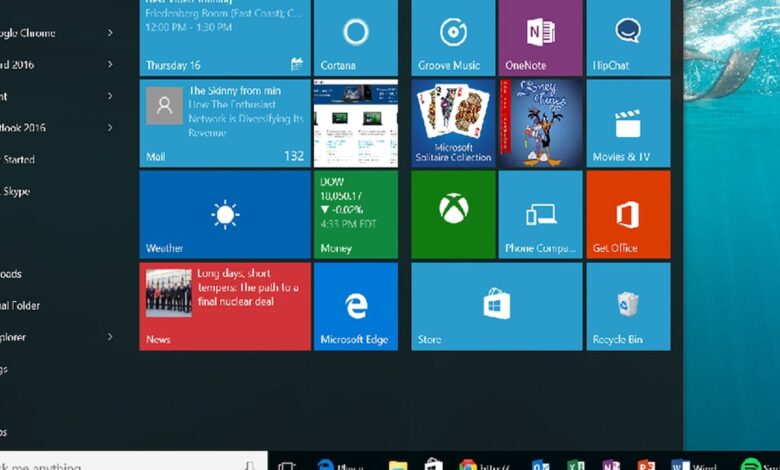The height and width of the screenshot is (470, 780).
Task: Open Task View from the taskbar
Action: click(287, 466)
